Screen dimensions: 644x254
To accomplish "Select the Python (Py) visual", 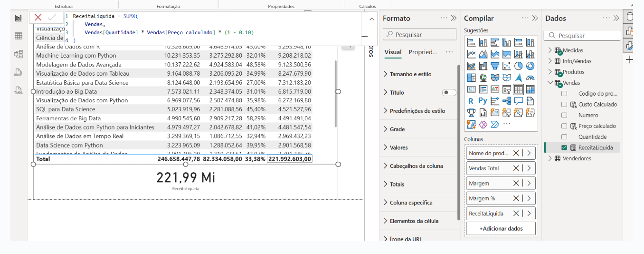I will coord(483,101).
